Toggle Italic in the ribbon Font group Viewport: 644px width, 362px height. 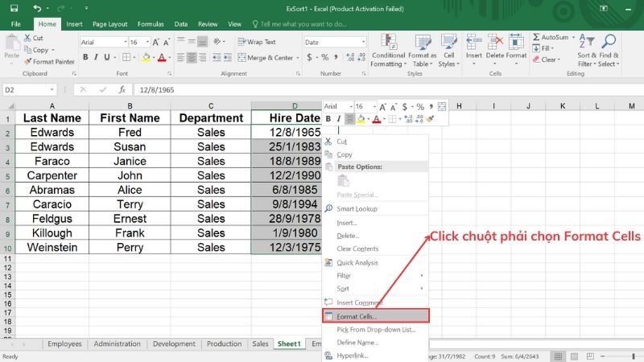pos(96,57)
